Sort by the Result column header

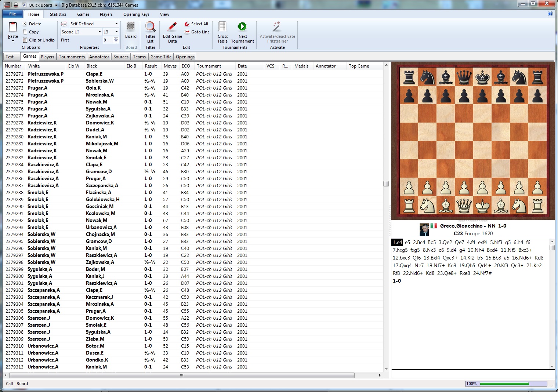[x=151, y=66]
